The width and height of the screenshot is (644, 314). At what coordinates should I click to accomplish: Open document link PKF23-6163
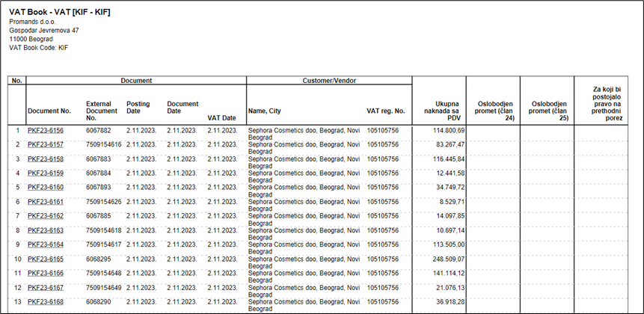coord(46,230)
